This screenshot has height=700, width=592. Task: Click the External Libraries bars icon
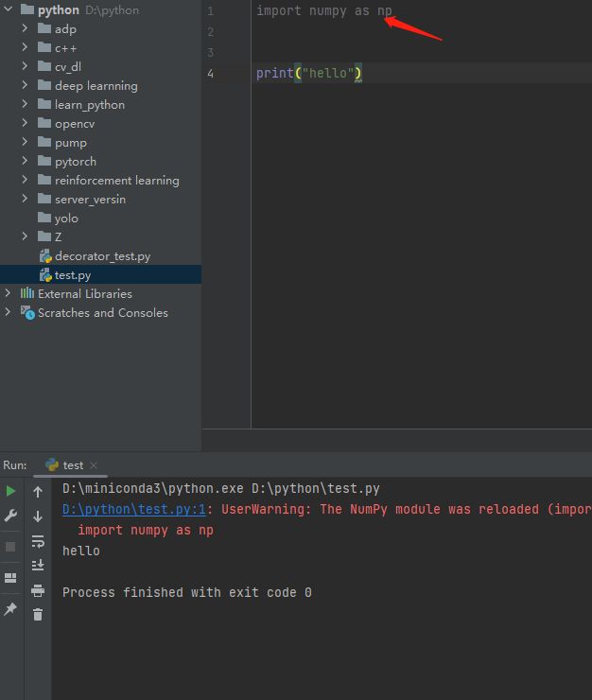click(x=27, y=293)
